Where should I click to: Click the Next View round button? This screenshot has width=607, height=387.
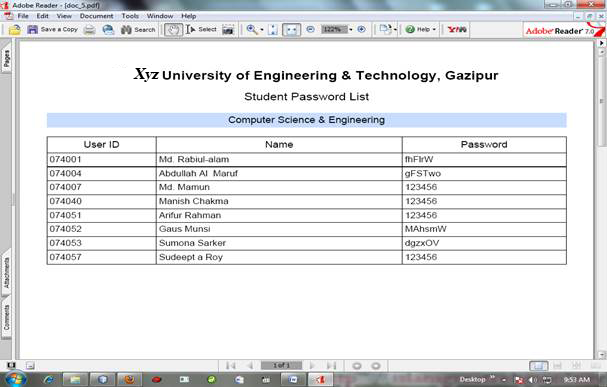coord(376,366)
